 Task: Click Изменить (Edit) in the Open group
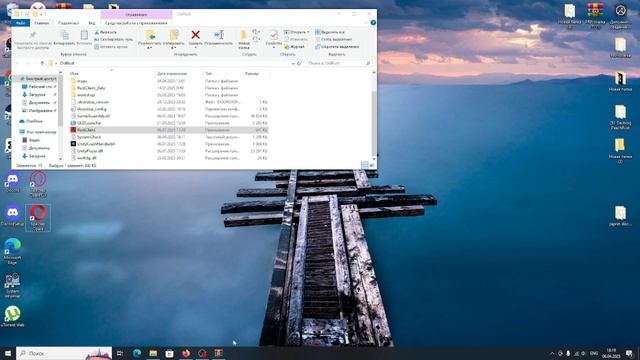(296, 39)
